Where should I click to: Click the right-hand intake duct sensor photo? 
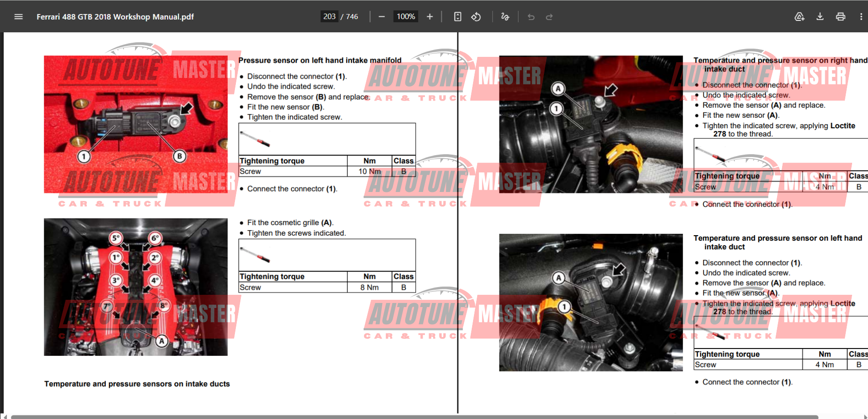coord(591,124)
